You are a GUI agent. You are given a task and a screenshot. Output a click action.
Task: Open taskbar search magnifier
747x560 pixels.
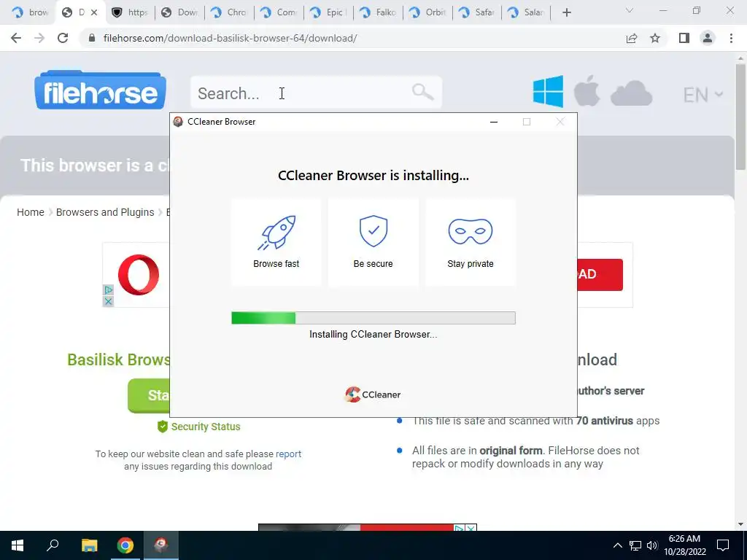53,545
